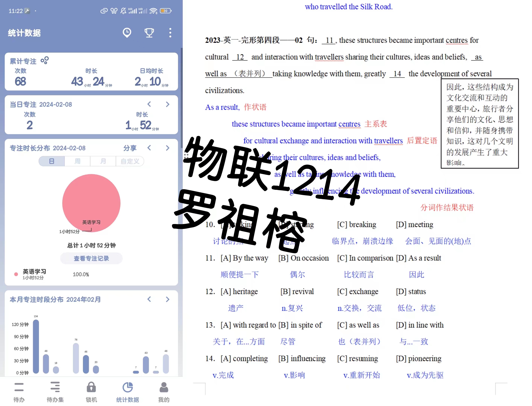Click the 分享 link
The width and height of the screenshot is (532, 406).
pyautogui.click(x=130, y=148)
